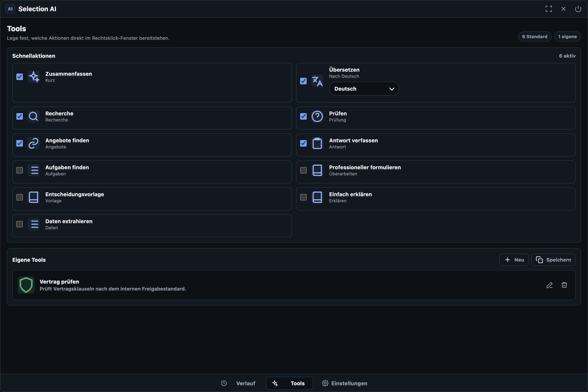Click the Zusammenfassen sparkle icon
Screen dimensions: 588x392
tap(33, 77)
